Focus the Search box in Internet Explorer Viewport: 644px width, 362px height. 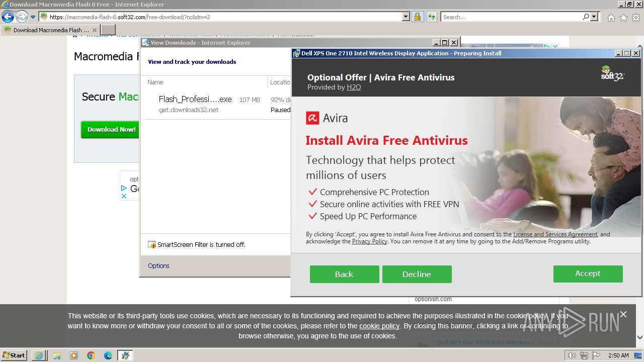[511, 17]
